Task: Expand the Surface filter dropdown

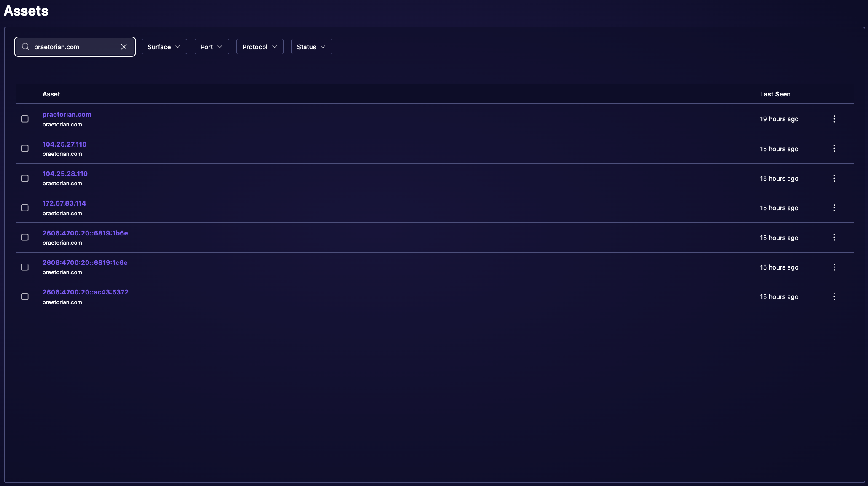Action: [164, 47]
